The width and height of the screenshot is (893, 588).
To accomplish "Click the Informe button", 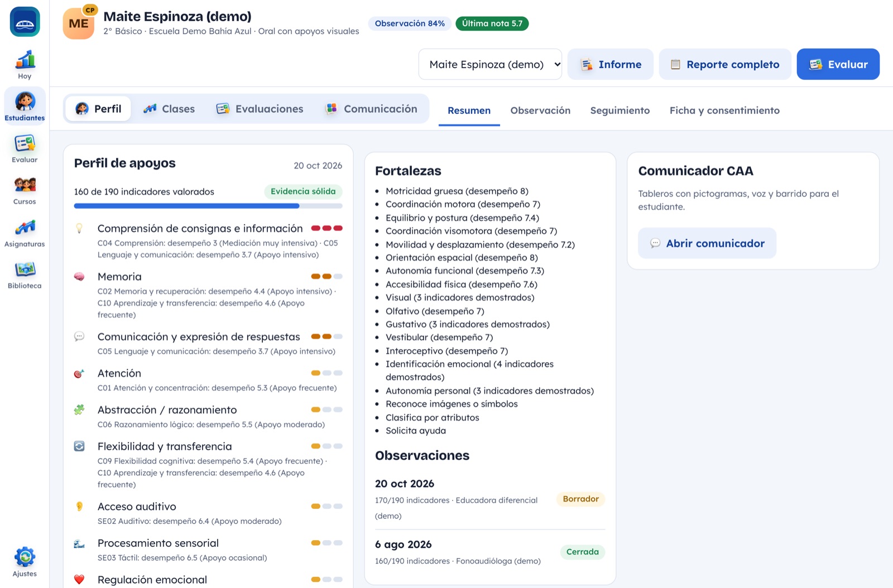I will (611, 64).
